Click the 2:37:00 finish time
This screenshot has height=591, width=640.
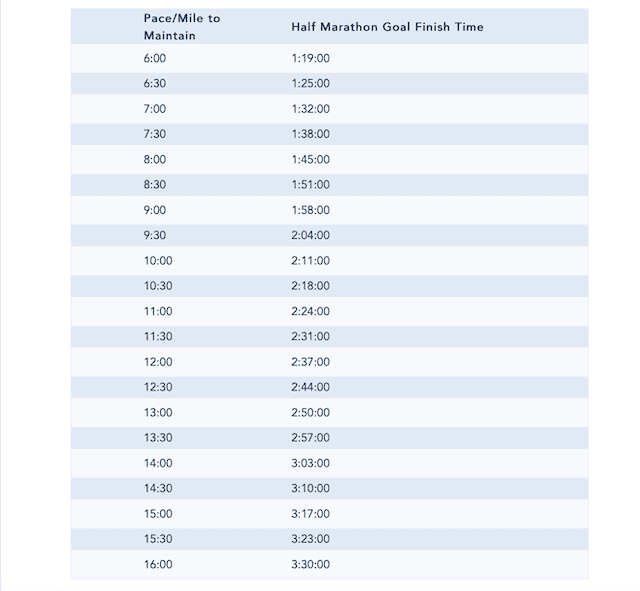(311, 362)
